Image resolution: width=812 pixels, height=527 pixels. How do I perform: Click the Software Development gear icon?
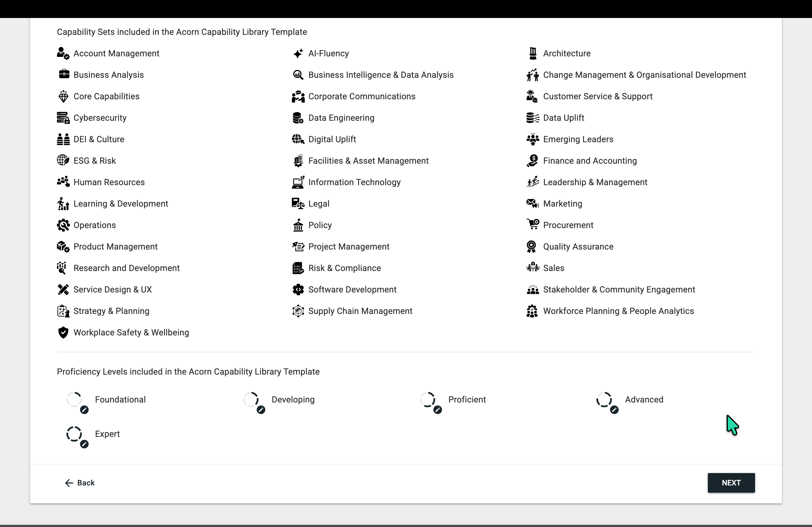298,290
